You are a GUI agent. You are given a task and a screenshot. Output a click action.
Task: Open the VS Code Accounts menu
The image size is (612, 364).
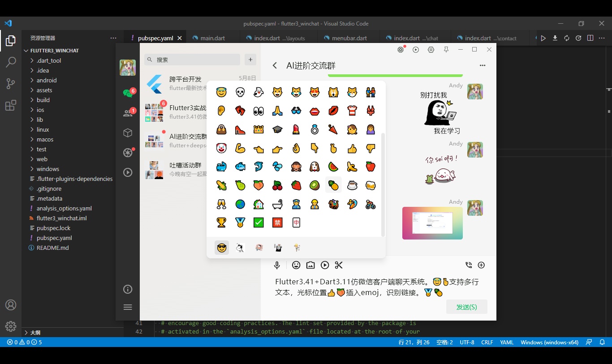[x=11, y=305]
